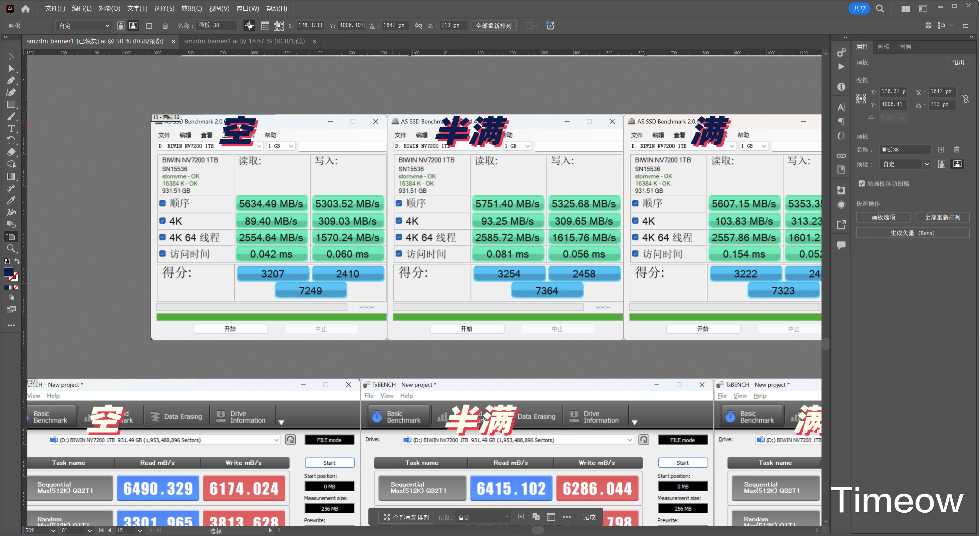Toggle 随画板移动图稿 checkbox

click(862, 184)
